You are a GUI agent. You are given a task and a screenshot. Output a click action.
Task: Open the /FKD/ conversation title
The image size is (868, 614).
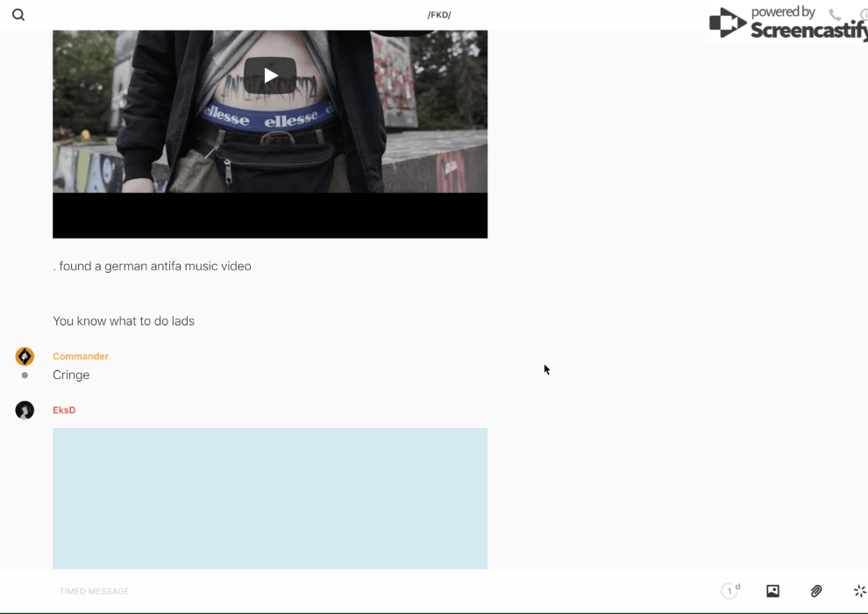point(438,15)
